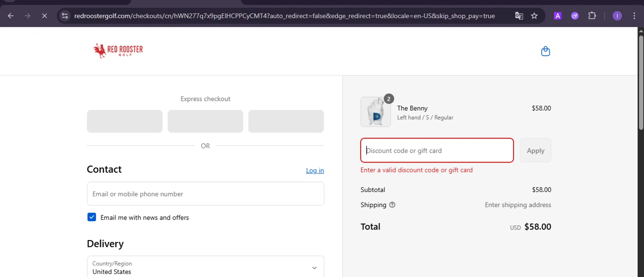
Task: Select the middle express checkout button
Action: [x=205, y=121]
